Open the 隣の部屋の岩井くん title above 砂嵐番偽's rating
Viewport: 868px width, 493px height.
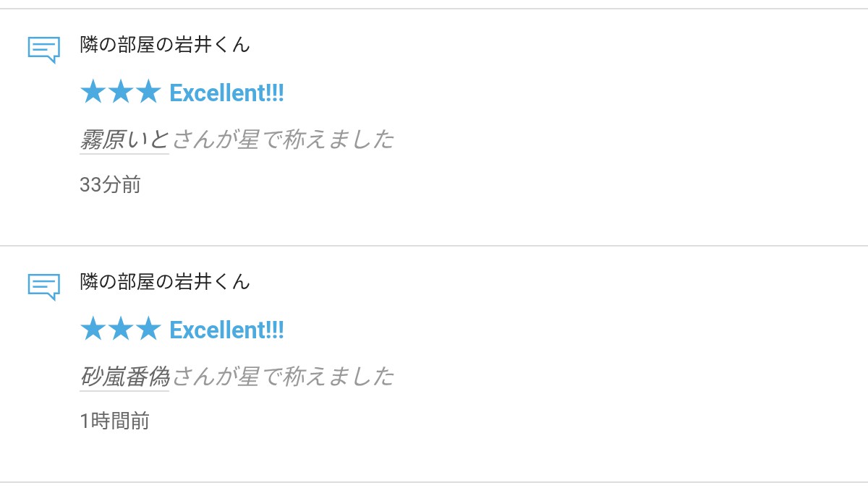tap(165, 282)
